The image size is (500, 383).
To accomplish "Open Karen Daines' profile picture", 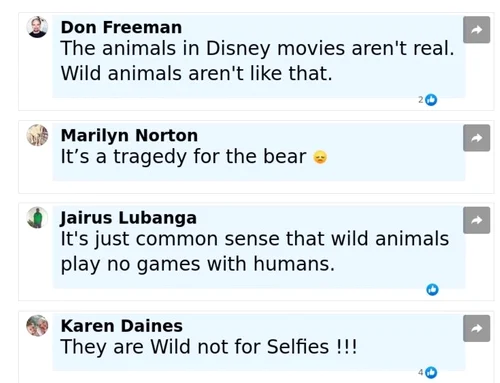I will point(37,326).
